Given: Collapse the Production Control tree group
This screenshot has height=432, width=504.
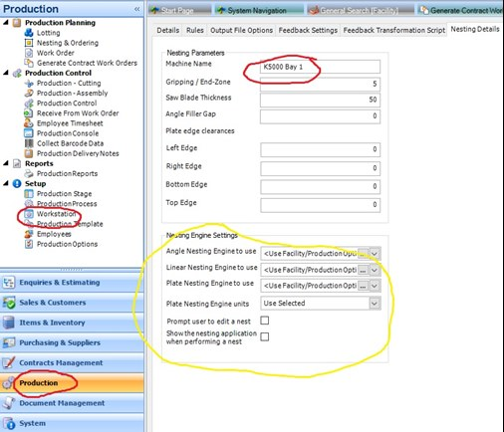Looking at the screenshot, I should [x=6, y=73].
